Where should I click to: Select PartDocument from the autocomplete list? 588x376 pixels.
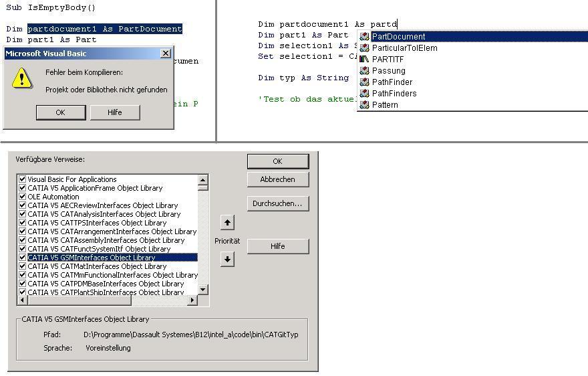coord(472,36)
